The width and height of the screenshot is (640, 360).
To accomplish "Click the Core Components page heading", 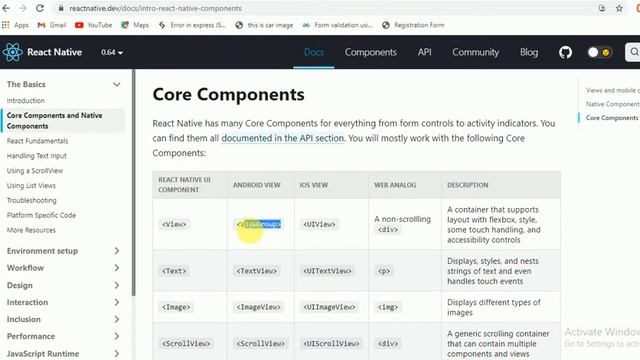I will pyautogui.click(x=229, y=95).
